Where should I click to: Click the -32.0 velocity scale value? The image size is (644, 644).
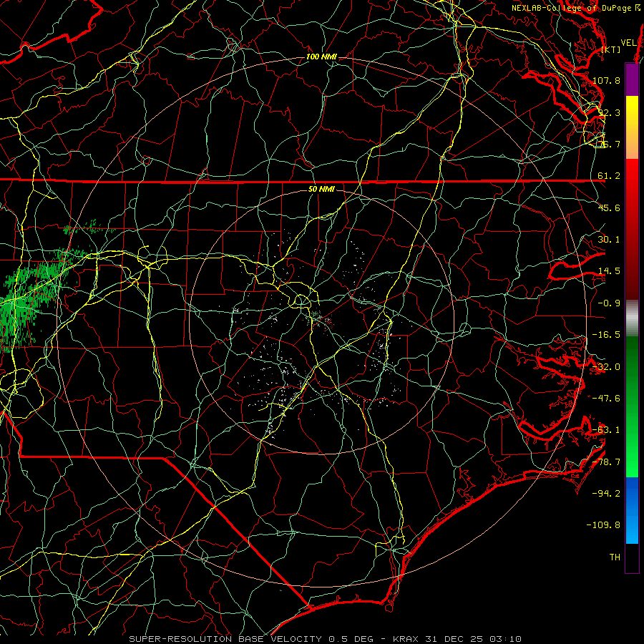(x=606, y=367)
